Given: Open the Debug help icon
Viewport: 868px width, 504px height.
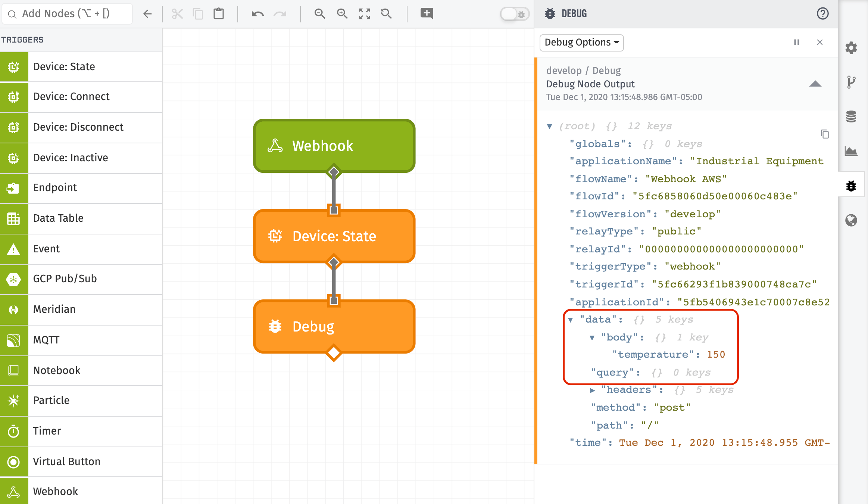Looking at the screenshot, I should [x=822, y=14].
